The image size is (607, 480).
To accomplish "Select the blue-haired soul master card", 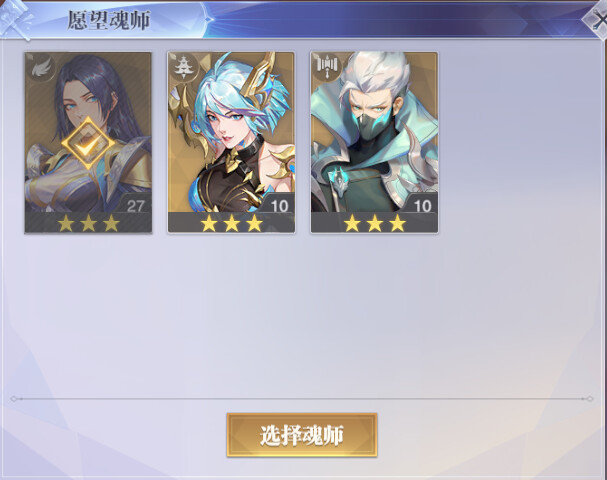I will (231, 142).
